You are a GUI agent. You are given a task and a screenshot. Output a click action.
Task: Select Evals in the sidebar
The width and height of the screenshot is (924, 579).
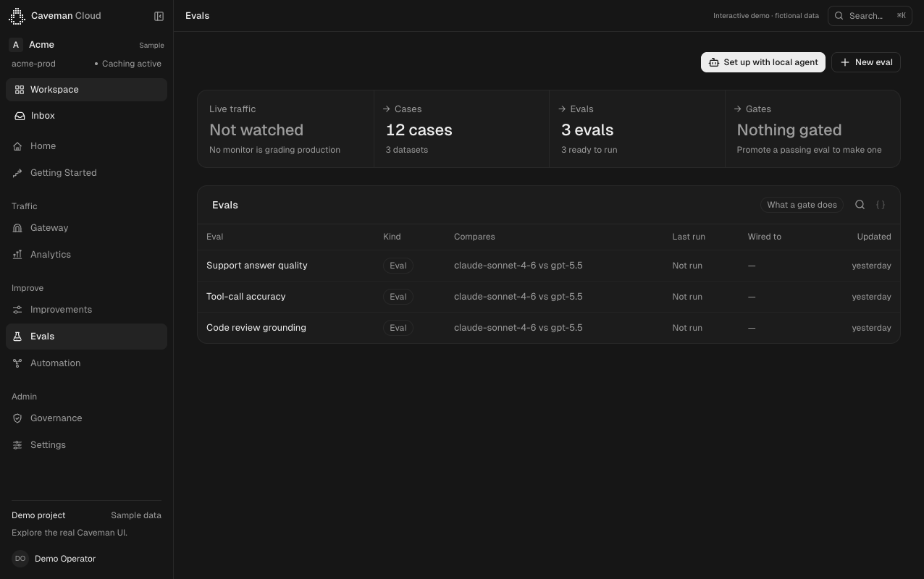coord(86,337)
